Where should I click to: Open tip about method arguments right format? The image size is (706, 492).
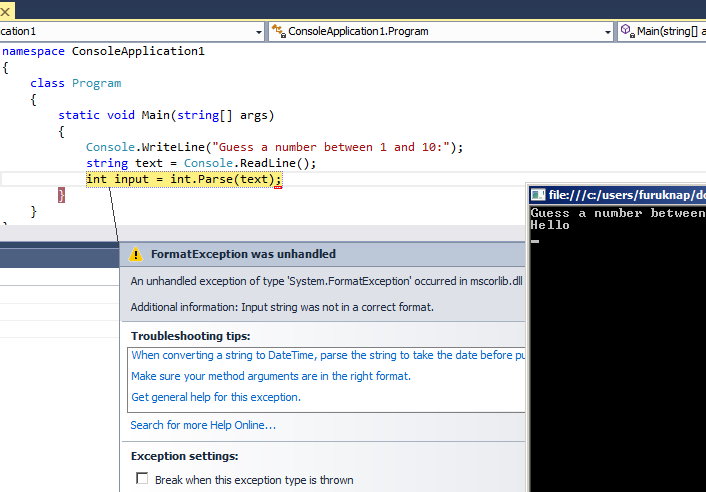271,376
